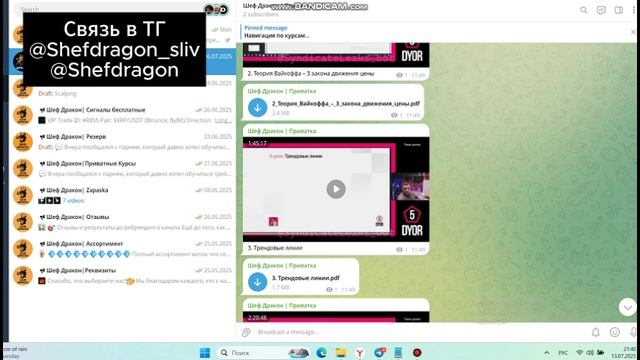The image size is (640, 360).
Task: Open Bandicam recorder red taskbar icon
Action: coord(417,353)
